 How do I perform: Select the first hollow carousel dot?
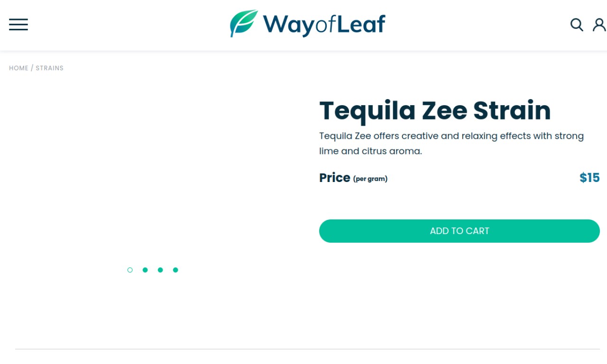(130, 270)
